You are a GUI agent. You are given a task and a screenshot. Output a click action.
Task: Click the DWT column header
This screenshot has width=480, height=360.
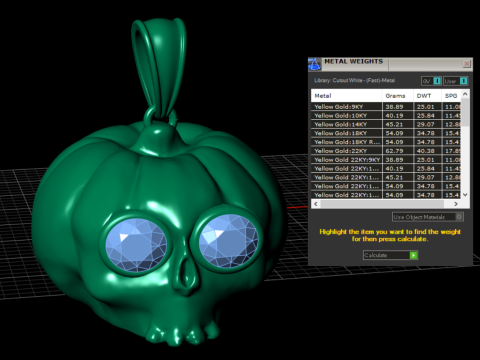427,96
